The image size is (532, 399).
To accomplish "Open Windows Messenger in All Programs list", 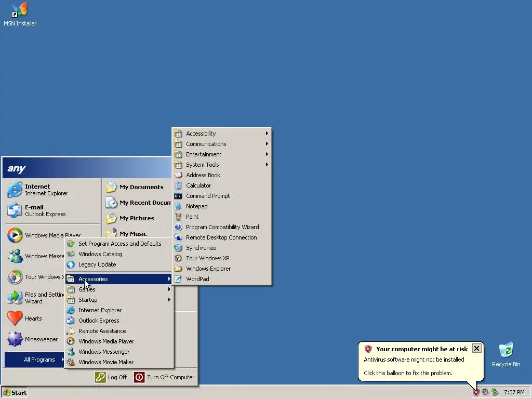I will point(119,352).
